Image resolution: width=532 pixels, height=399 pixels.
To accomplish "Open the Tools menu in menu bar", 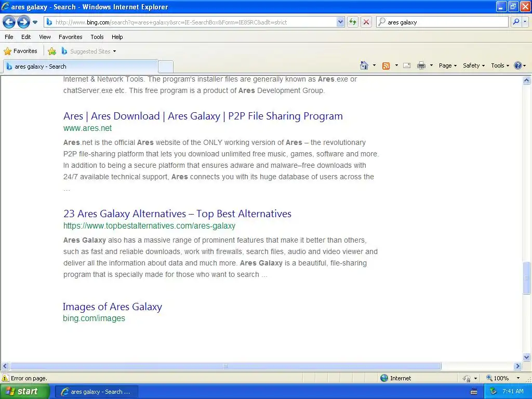I will pyautogui.click(x=97, y=37).
